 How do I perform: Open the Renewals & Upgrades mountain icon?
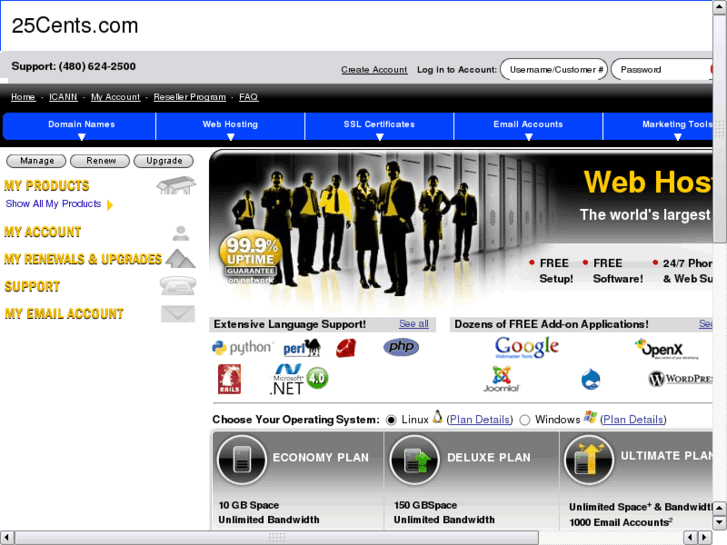[x=180, y=258]
